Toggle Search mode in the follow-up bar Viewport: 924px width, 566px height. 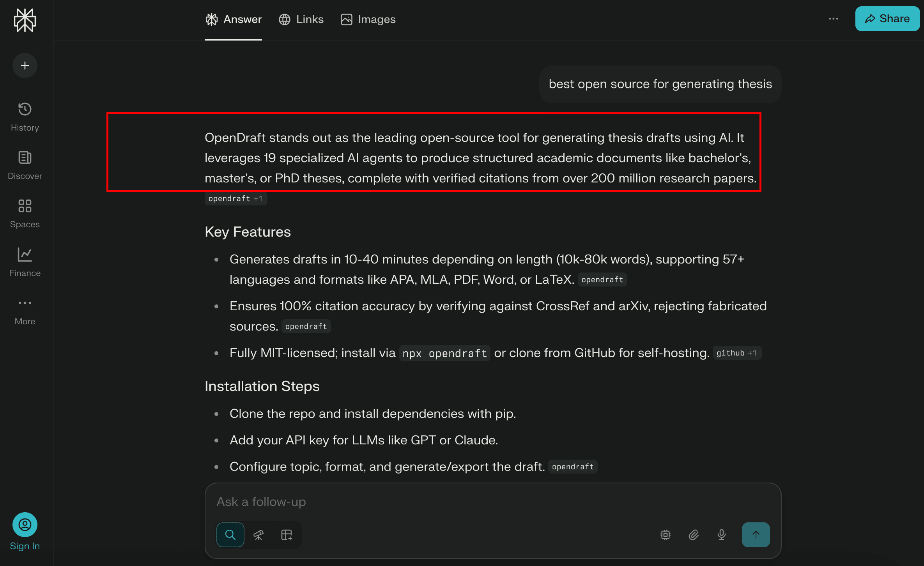(230, 534)
